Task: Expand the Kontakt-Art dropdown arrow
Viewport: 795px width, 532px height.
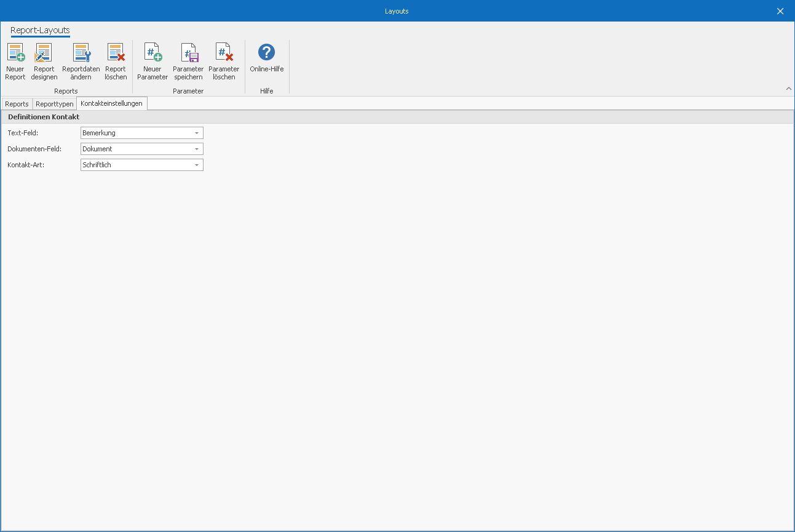Action: (197, 165)
